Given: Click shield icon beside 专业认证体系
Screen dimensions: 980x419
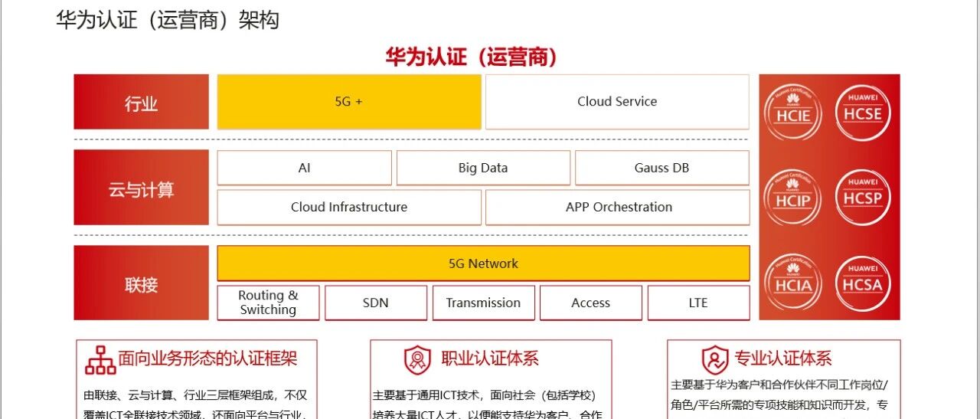Looking at the screenshot, I should [715, 359].
